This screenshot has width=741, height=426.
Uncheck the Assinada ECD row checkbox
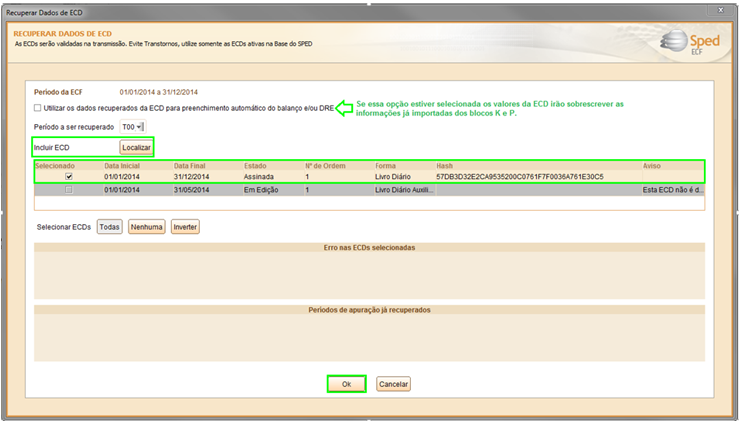pyautogui.click(x=69, y=176)
